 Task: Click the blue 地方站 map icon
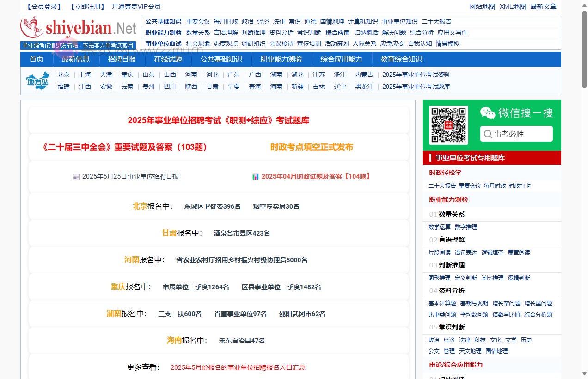click(37, 80)
